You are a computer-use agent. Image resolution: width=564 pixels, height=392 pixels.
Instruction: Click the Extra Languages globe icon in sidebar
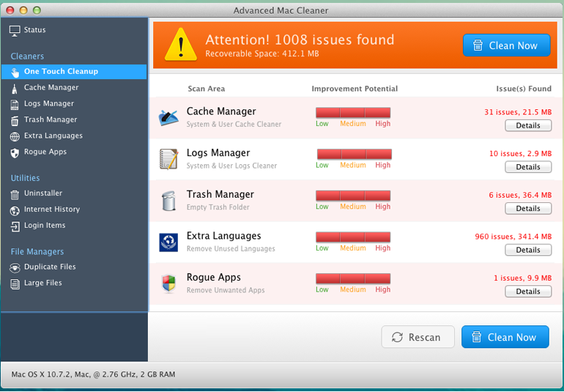pos(15,137)
